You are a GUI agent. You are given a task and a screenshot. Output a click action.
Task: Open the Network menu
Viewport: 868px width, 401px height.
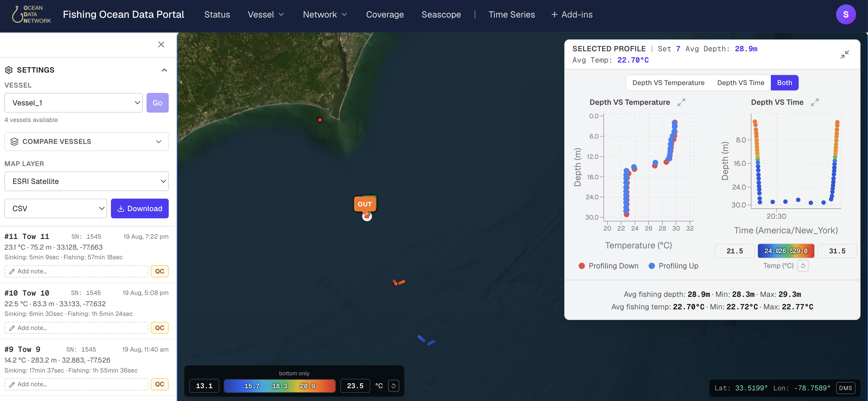coord(325,14)
